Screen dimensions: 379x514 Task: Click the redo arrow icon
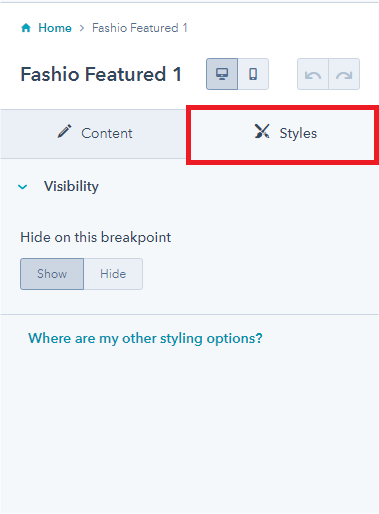tap(344, 74)
